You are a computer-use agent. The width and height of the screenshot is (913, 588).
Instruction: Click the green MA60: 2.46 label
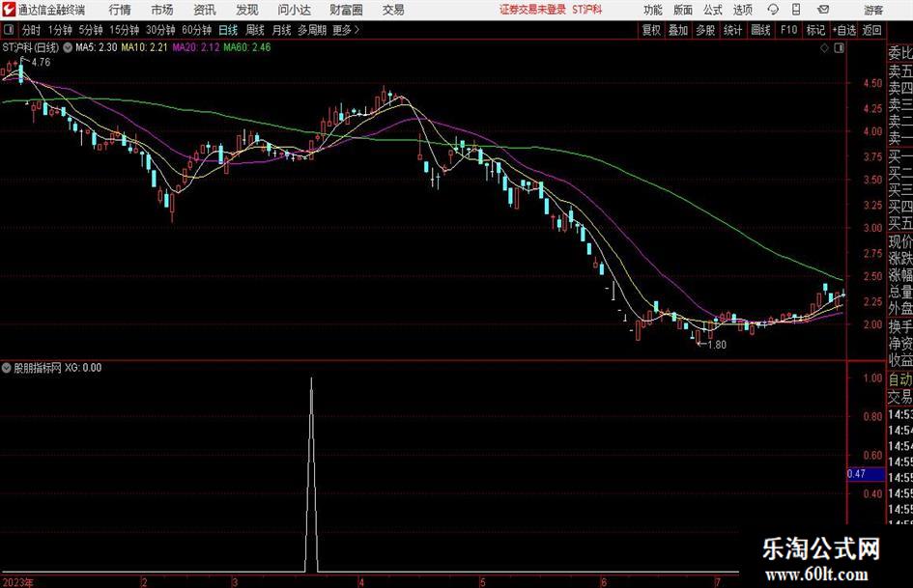tap(247, 47)
